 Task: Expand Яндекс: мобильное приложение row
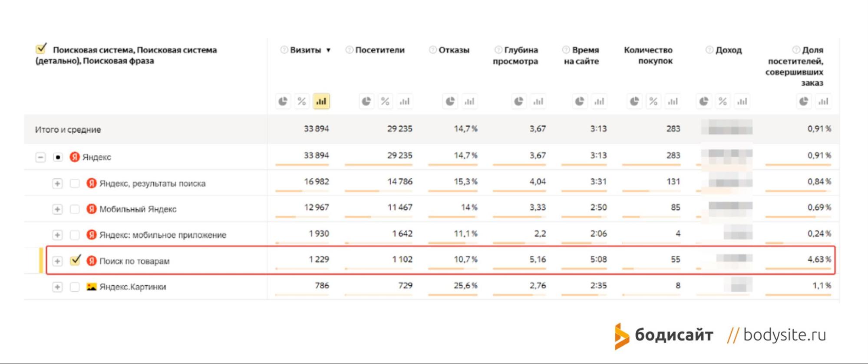[x=57, y=235]
